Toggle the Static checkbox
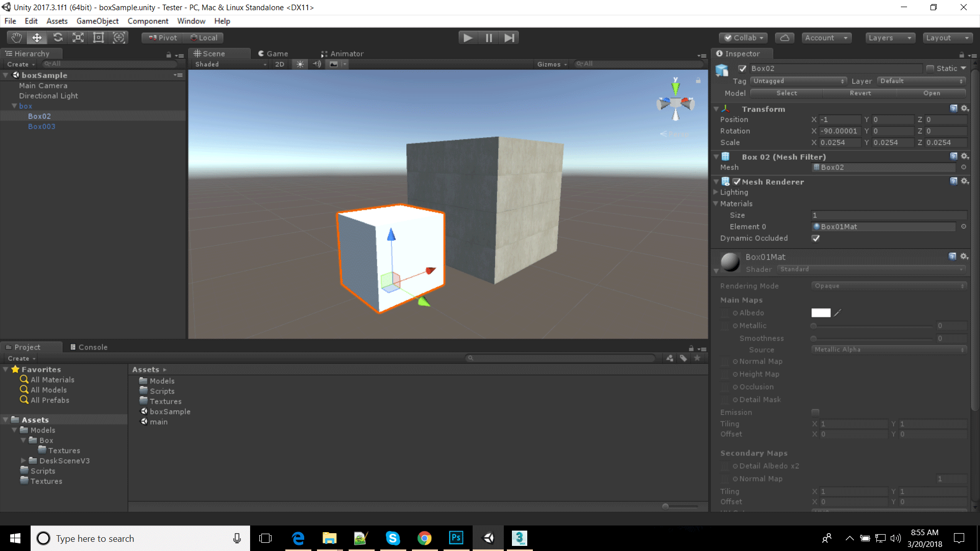This screenshot has width=980, height=551. pos(930,68)
